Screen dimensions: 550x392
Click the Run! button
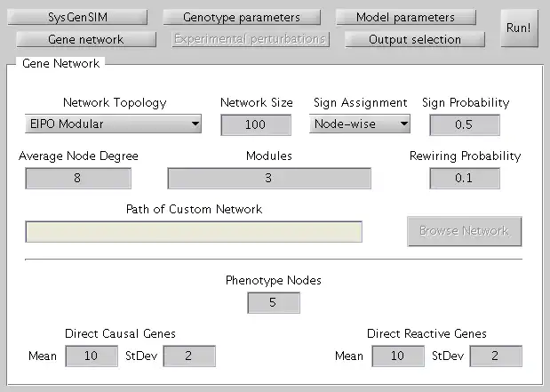coord(519,28)
